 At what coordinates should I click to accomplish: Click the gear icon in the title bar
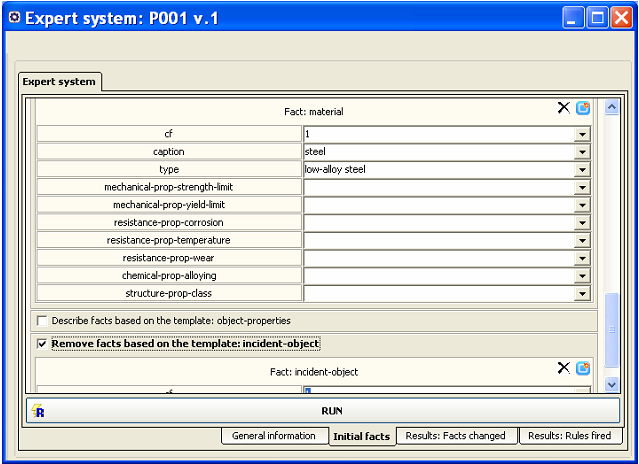(14, 18)
